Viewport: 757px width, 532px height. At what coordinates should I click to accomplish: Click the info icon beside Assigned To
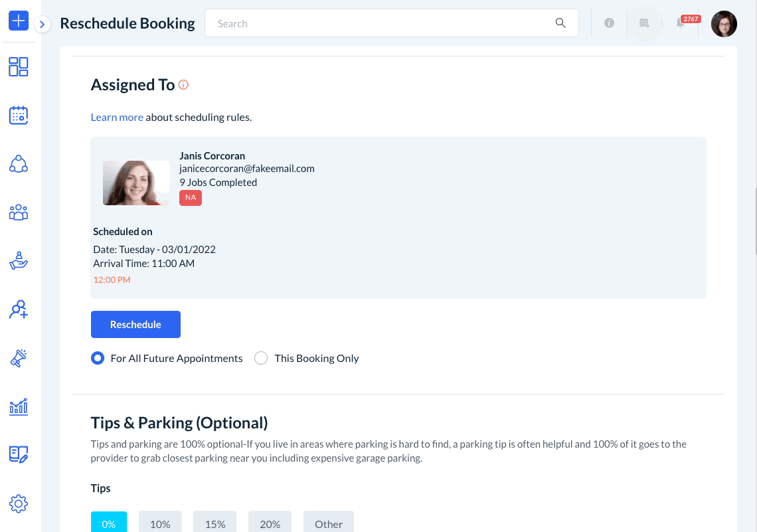point(183,85)
